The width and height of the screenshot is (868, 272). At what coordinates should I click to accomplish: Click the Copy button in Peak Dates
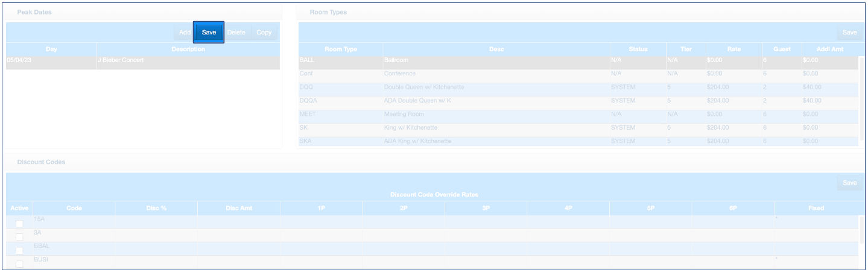(264, 33)
